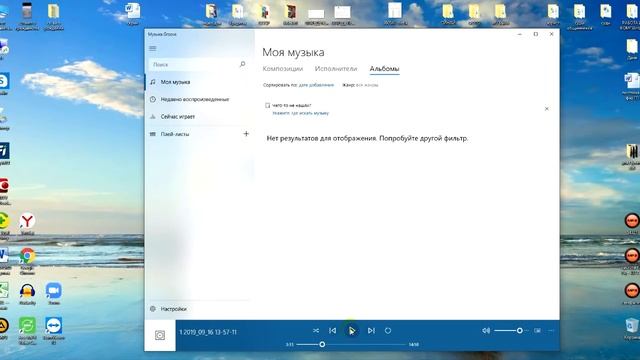Open the hamburger menu in Groove Music
Screen dimensions: 640x360
click(153, 48)
